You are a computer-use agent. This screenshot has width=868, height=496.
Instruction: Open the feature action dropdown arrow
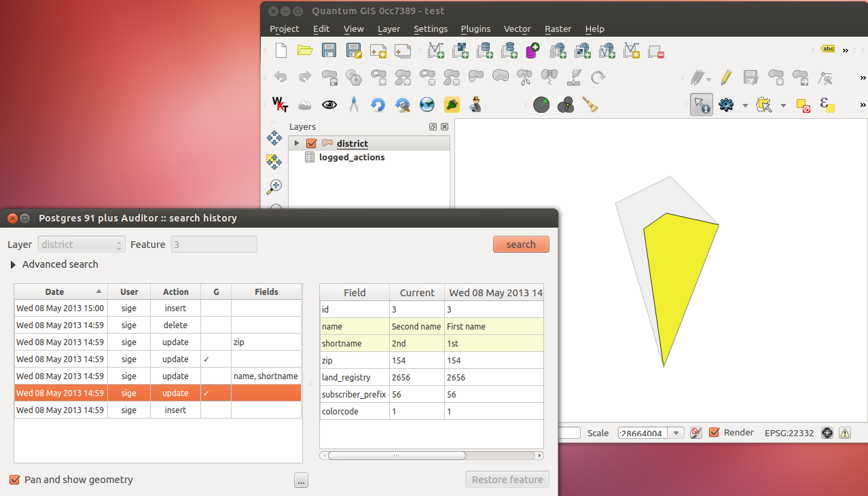tap(745, 105)
